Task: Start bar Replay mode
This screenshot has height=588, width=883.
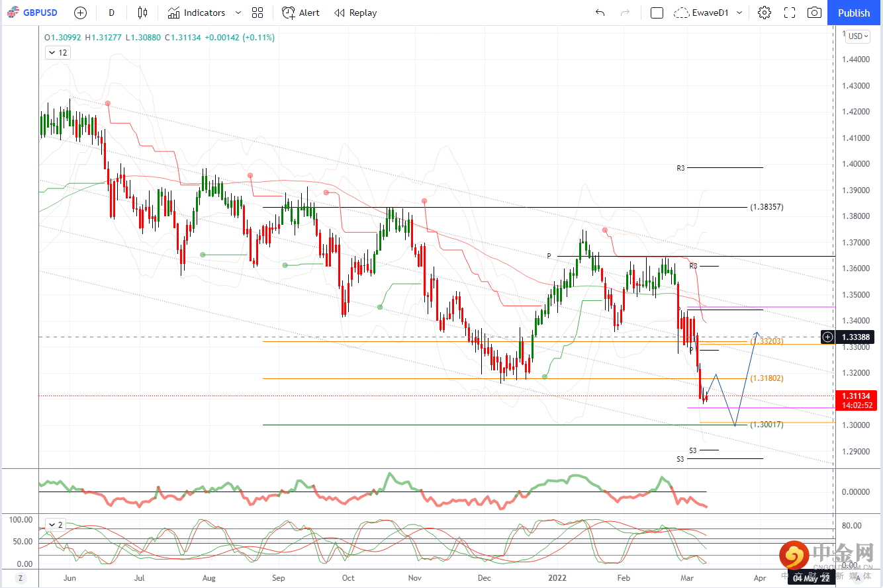Action: point(355,13)
